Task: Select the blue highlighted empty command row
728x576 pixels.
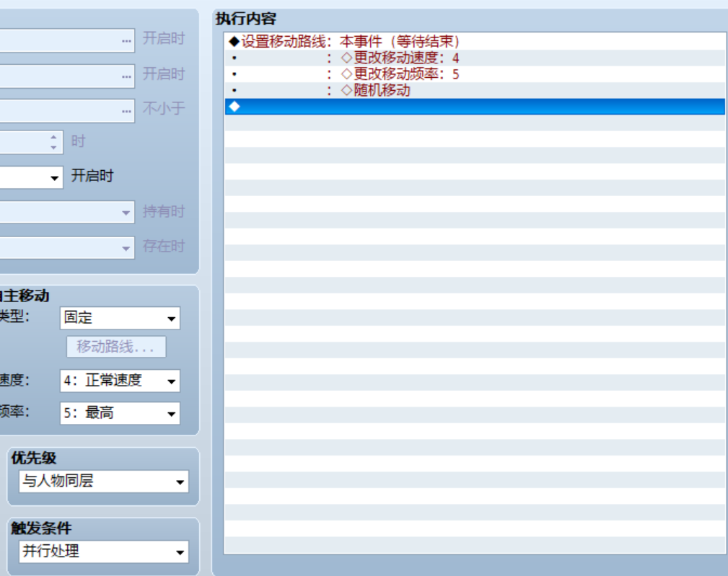Action: pos(475,107)
